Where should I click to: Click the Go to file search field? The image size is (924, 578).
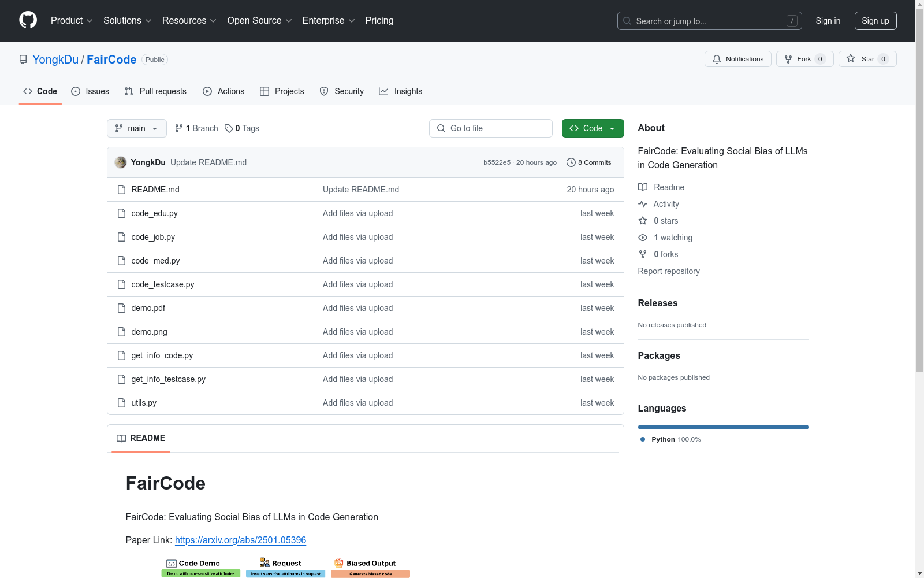pos(491,128)
